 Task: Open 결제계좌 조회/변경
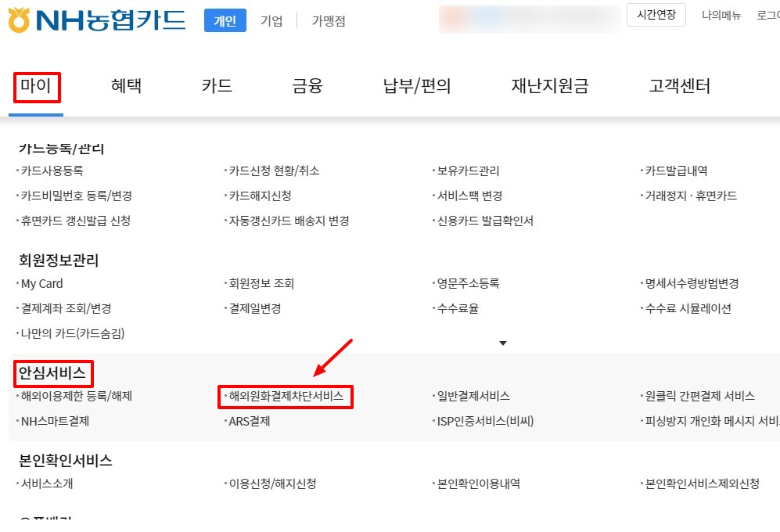(66, 308)
